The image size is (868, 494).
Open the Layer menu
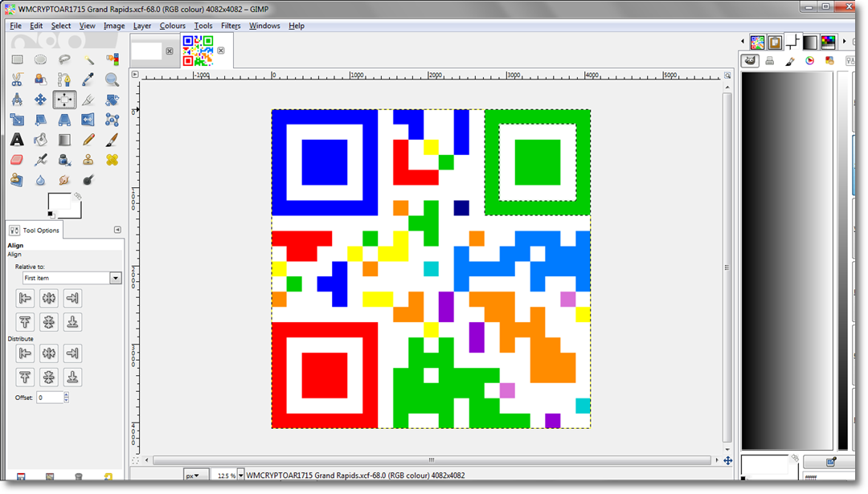coord(141,26)
